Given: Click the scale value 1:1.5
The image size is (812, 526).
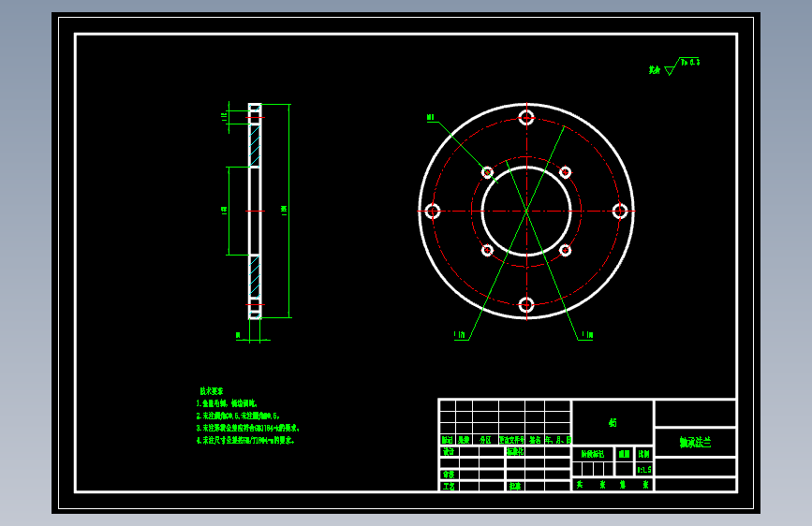Looking at the screenshot, I should [x=643, y=470].
